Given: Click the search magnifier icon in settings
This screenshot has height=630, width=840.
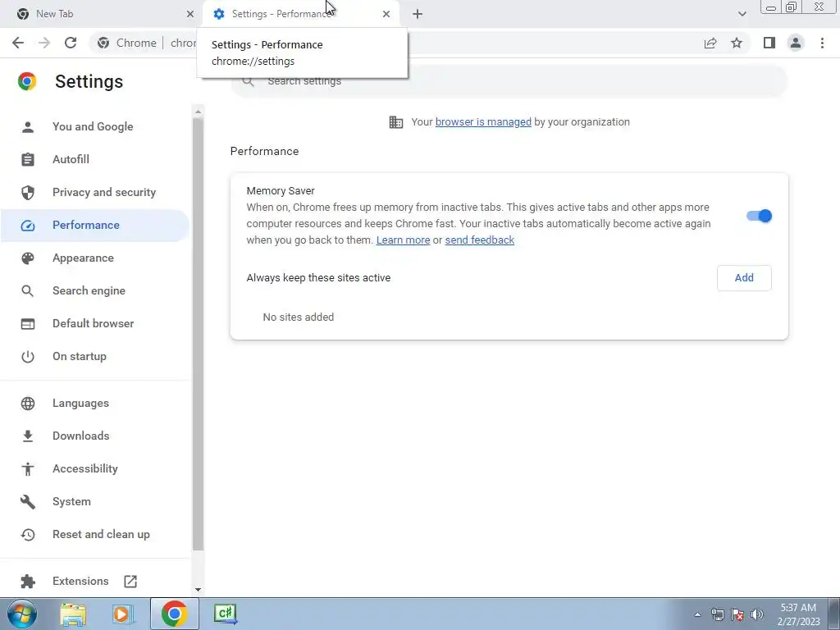Looking at the screenshot, I should point(248,81).
